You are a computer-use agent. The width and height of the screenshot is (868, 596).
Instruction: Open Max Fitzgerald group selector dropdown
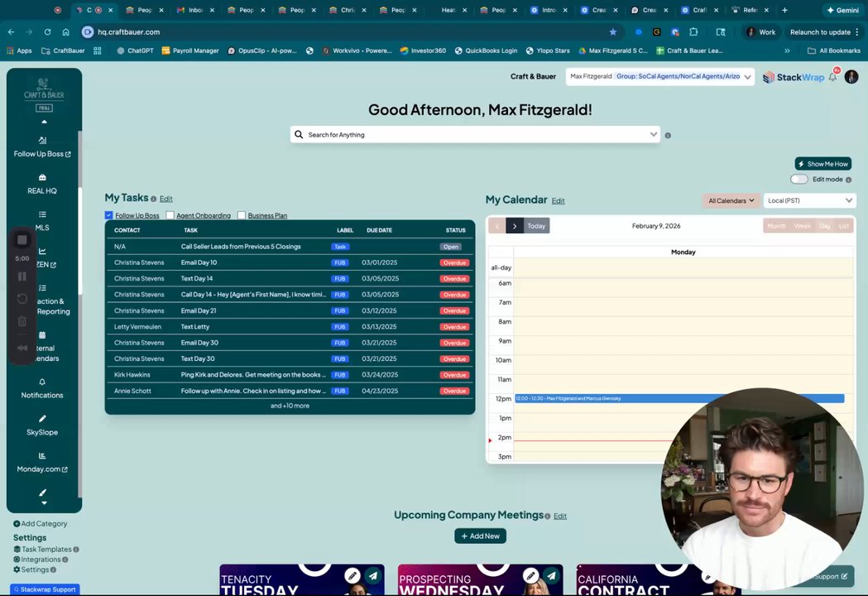coord(659,76)
